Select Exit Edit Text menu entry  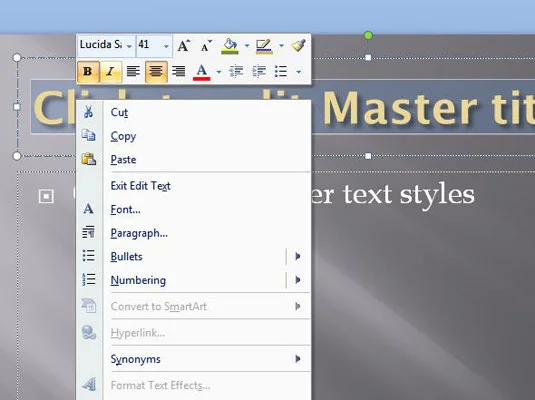pyautogui.click(x=194, y=186)
